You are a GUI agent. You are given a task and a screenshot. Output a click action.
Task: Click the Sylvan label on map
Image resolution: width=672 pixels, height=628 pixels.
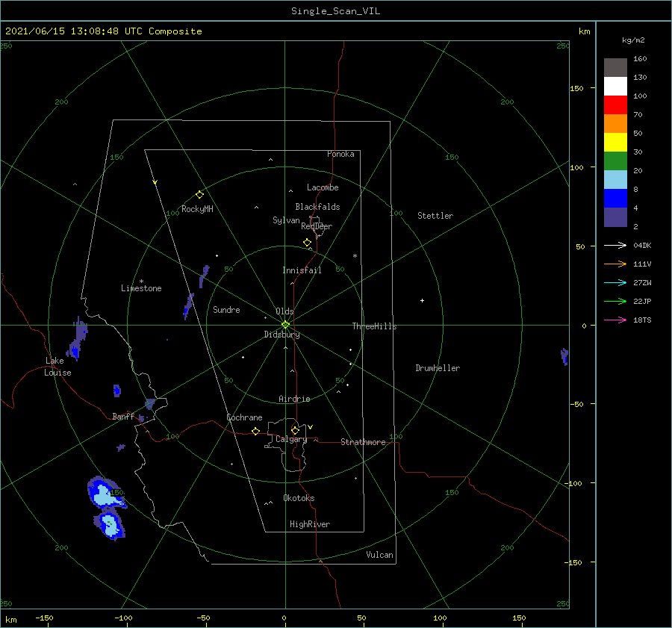coord(286,220)
